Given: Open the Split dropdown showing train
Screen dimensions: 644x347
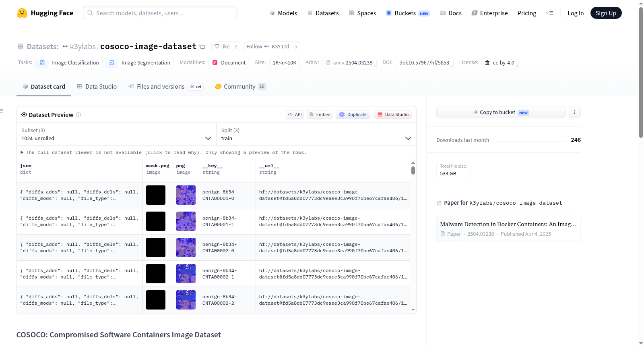Looking at the screenshot, I should [x=316, y=134].
